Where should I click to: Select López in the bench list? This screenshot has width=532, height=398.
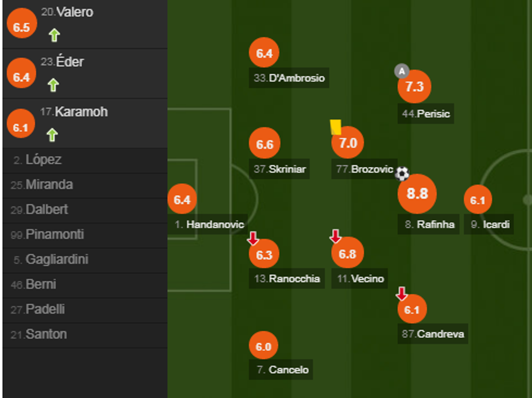pyautogui.click(x=43, y=160)
